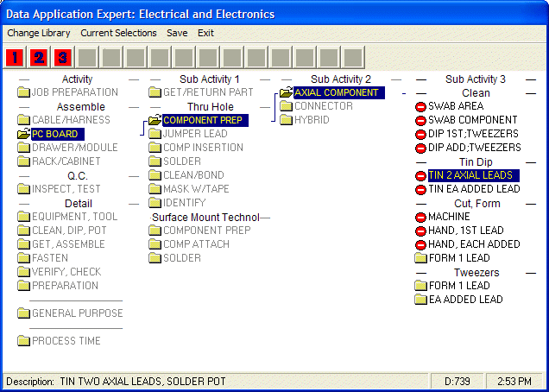Click the red numbered button 1

15,58
